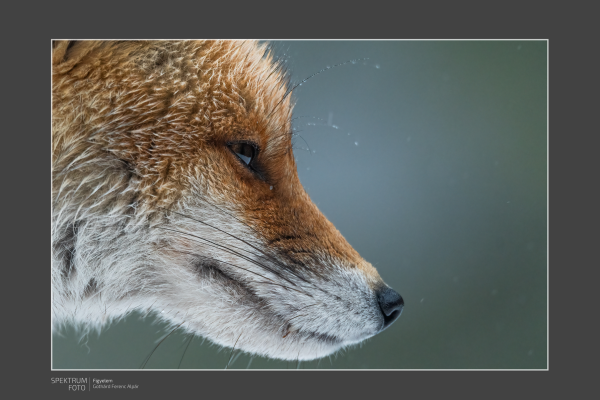Click the dark gray margin left of the photo
Screen dimensions: 600x400
tap(25, 200)
